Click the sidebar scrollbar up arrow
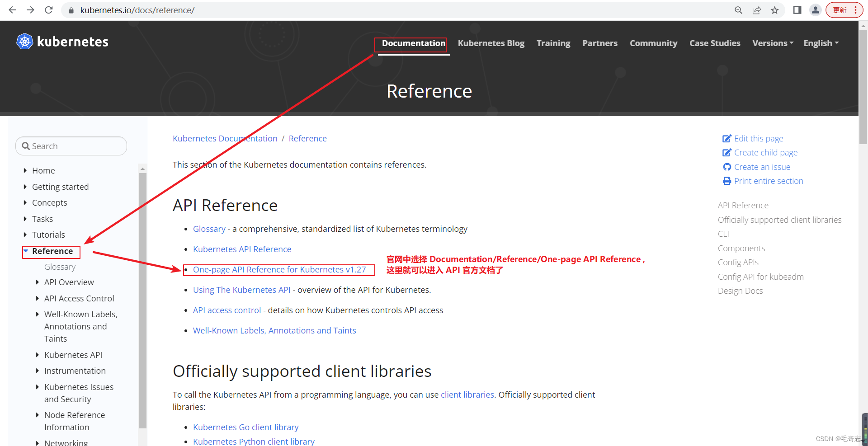This screenshot has height=446, width=868. click(x=142, y=168)
